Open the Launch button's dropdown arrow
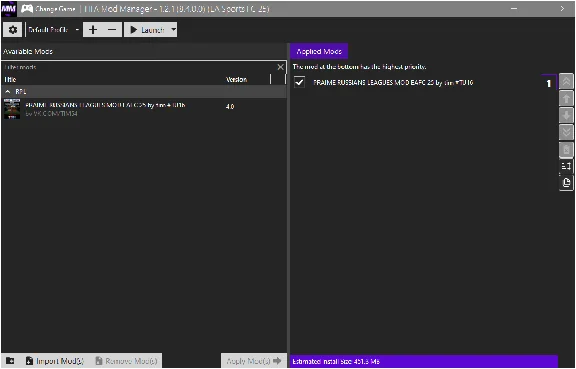 pyautogui.click(x=173, y=30)
